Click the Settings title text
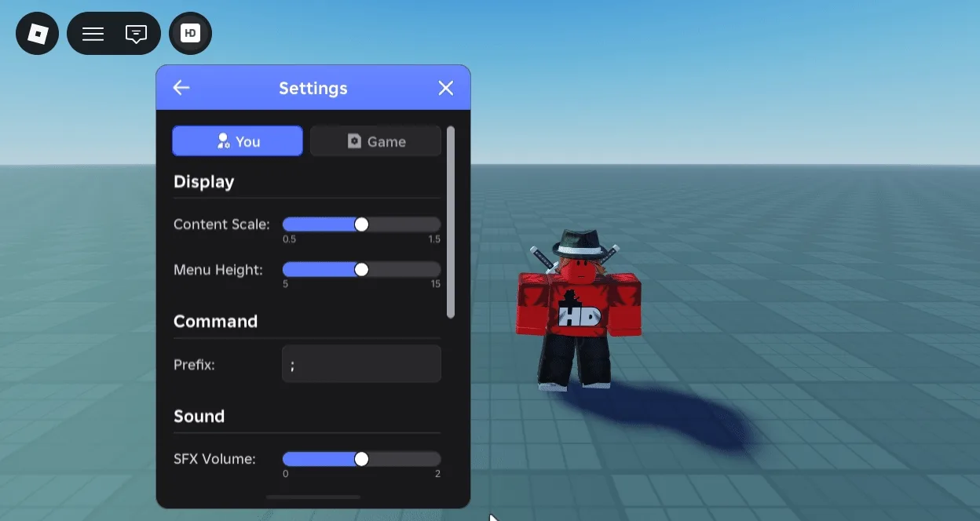Screen dimensions: 980x521 313,88
